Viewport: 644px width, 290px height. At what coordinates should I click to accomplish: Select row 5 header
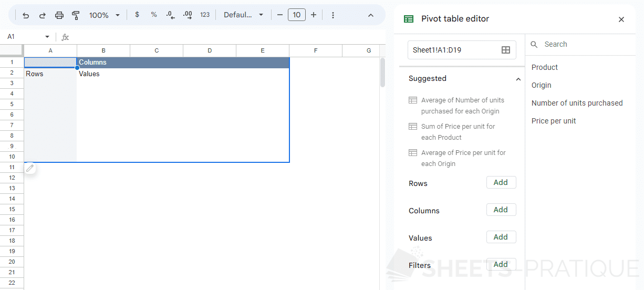pyautogui.click(x=12, y=104)
